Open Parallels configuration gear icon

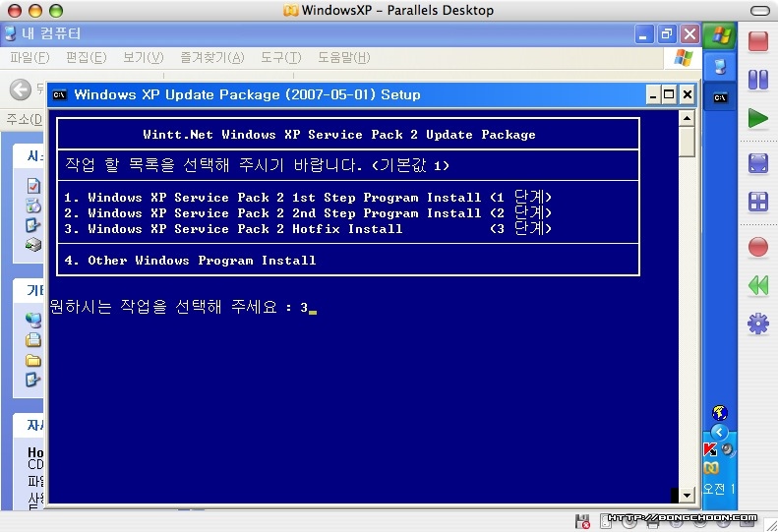point(758,325)
